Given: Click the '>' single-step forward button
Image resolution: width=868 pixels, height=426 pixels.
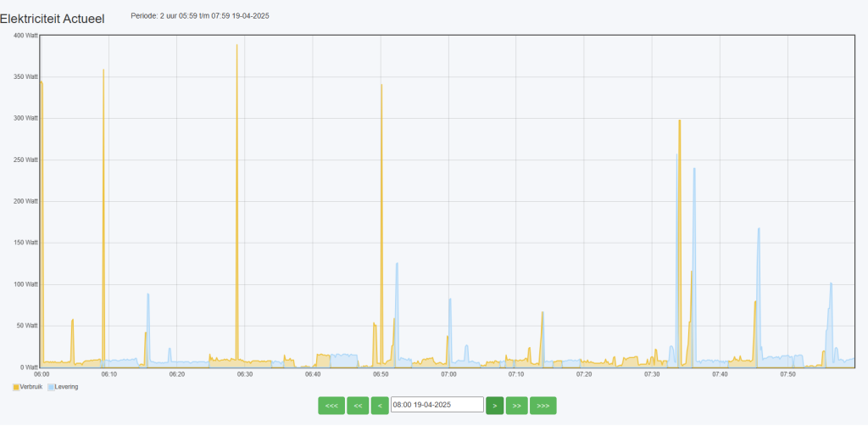Looking at the screenshot, I should (494, 406).
